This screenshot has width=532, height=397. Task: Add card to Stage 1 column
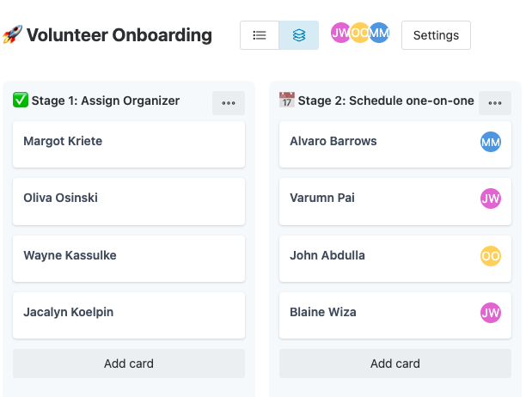[x=129, y=363]
